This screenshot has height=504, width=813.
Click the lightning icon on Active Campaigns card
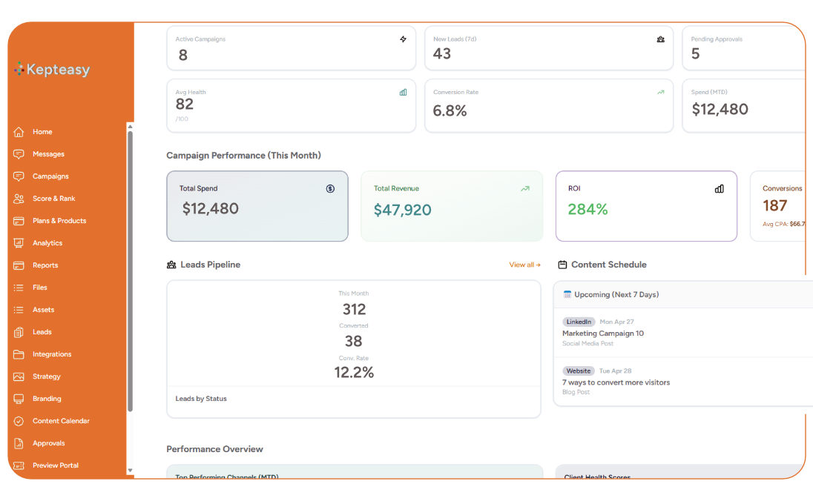[x=403, y=39]
